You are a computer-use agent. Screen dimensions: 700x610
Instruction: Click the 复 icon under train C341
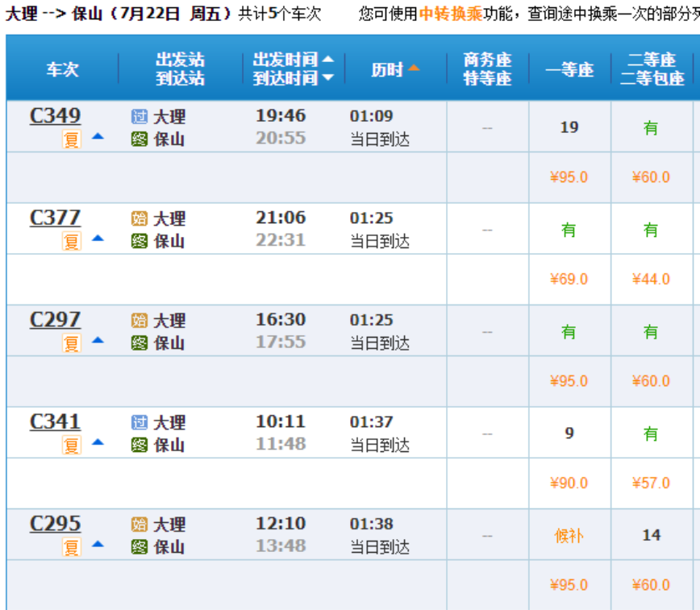[72, 445]
